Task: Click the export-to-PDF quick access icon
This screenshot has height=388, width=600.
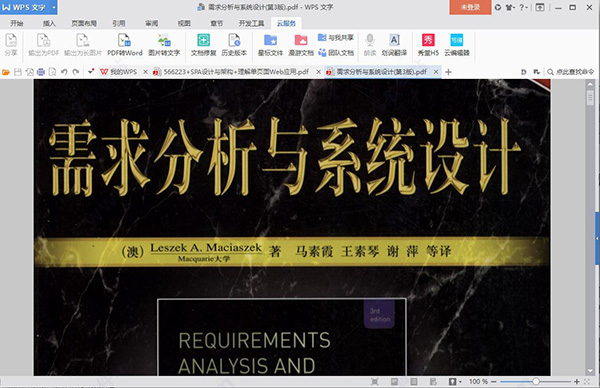Action: pos(29,72)
